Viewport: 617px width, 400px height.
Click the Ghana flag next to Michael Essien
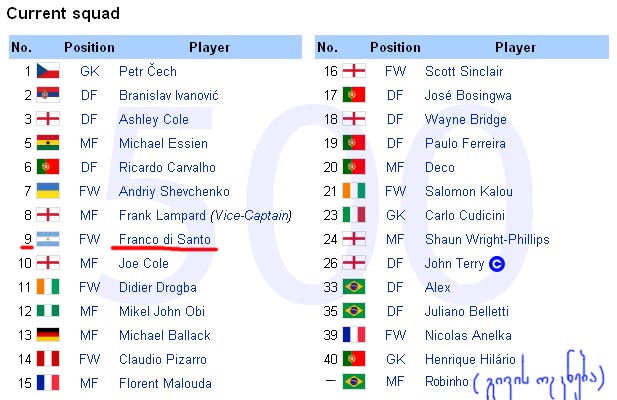tap(48, 143)
